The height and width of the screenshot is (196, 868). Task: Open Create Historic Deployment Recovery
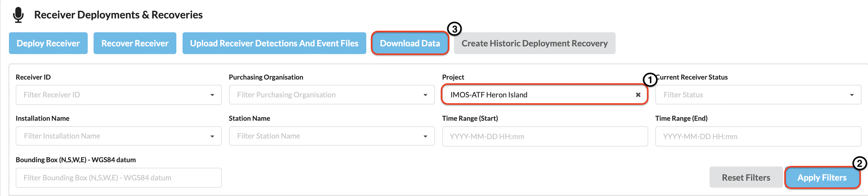(x=534, y=43)
